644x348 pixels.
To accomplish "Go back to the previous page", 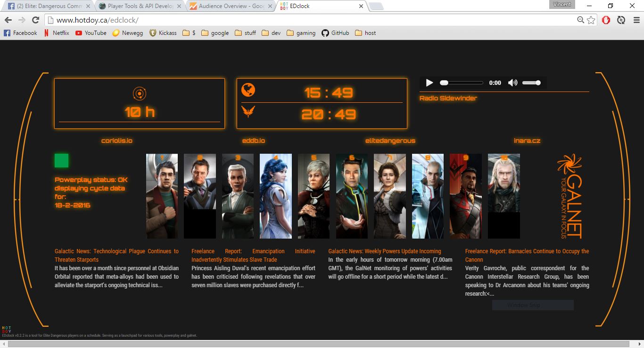I will [x=8, y=20].
